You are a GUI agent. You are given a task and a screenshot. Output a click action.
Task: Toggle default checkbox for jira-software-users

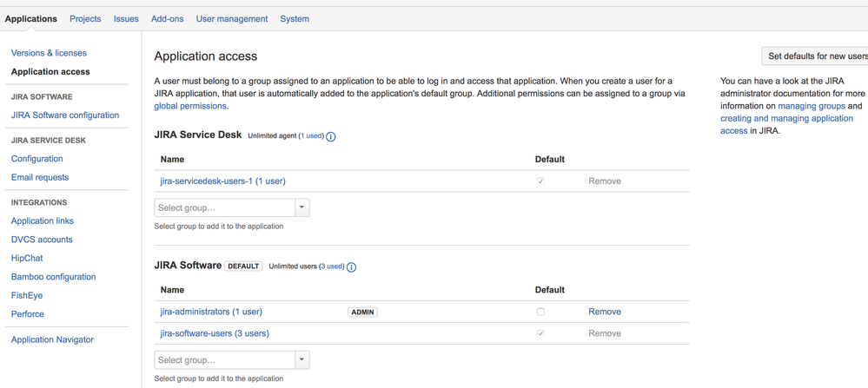click(540, 333)
